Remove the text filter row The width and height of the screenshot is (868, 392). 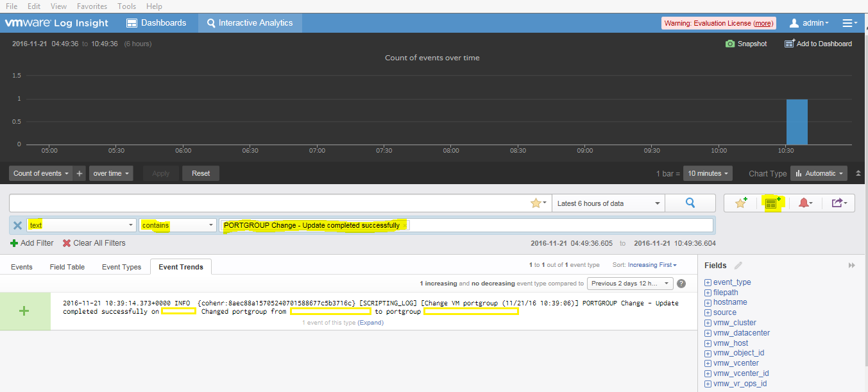coord(17,225)
